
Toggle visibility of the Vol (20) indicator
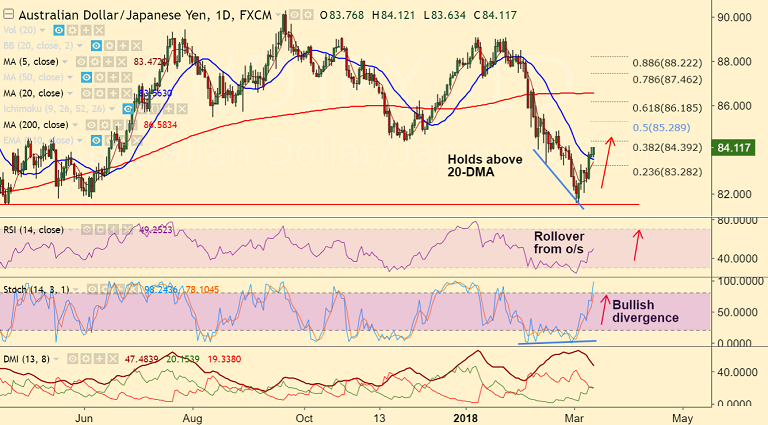pyautogui.click(x=59, y=30)
